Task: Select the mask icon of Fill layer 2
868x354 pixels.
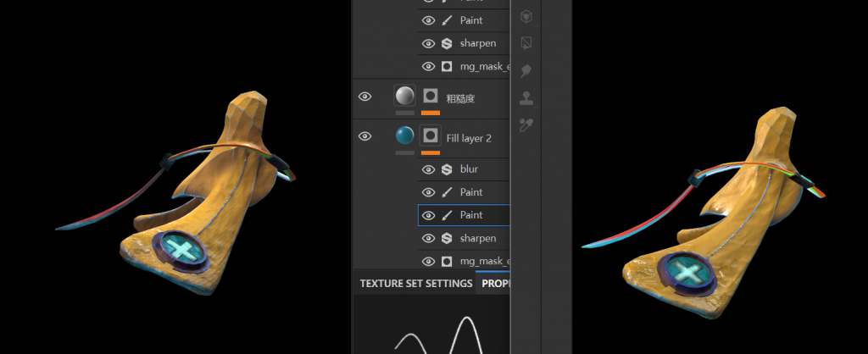Action: pos(431,136)
